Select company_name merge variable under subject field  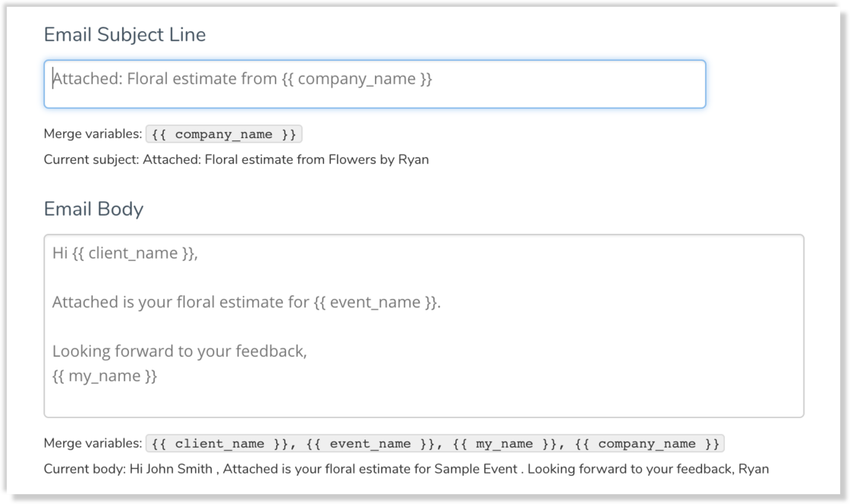coord(224,134)
